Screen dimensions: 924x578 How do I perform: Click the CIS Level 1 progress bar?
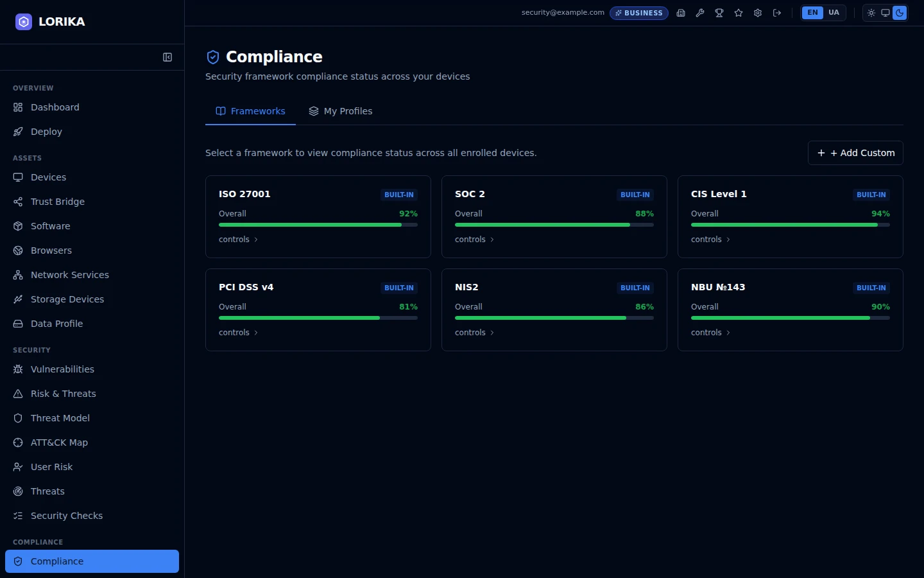[x=791, y=225]
